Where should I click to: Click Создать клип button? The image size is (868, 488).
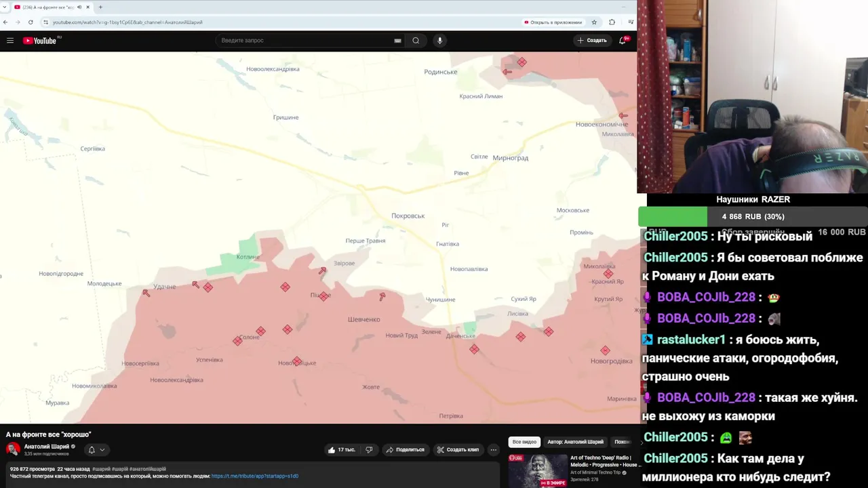click(458, 449)
